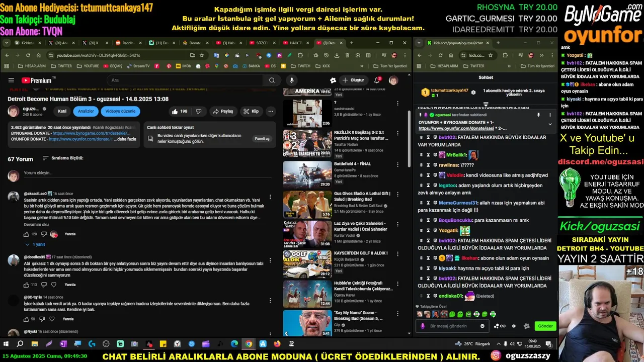Unpin the pinned oguzsasi chat message
644x362 pixels.
coord(538,115)
